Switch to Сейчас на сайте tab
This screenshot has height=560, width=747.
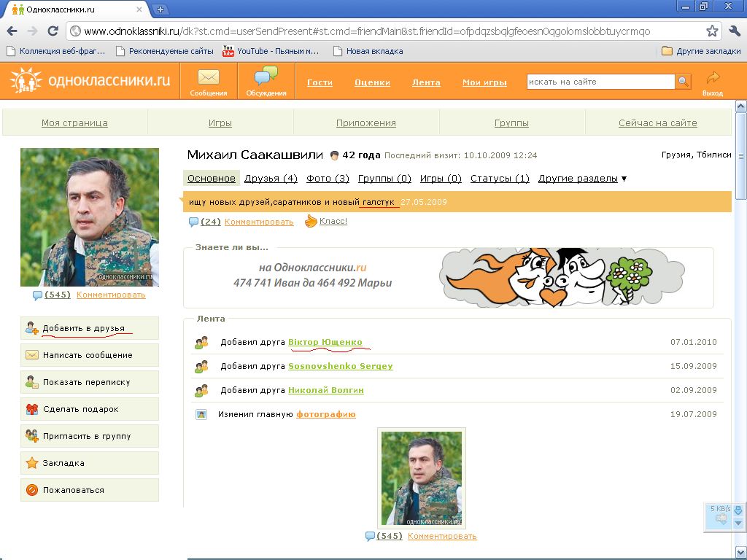point(657,122)
